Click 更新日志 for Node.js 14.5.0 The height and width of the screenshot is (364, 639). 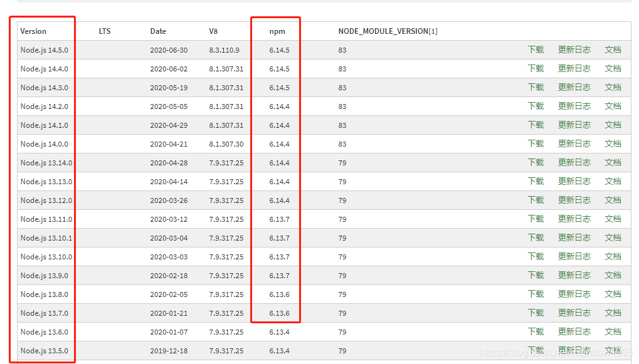click(574, 50)
